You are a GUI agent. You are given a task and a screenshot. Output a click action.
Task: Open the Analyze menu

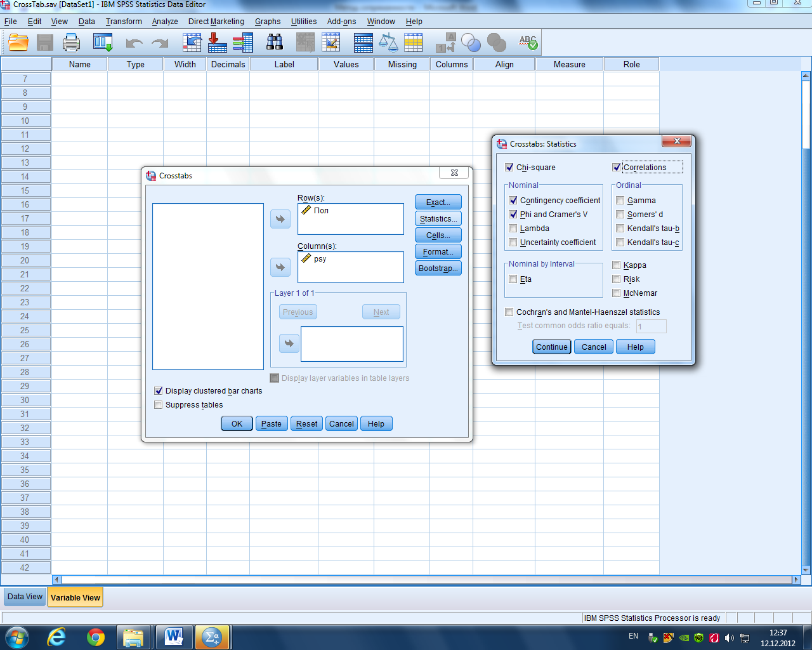(165, 22)
